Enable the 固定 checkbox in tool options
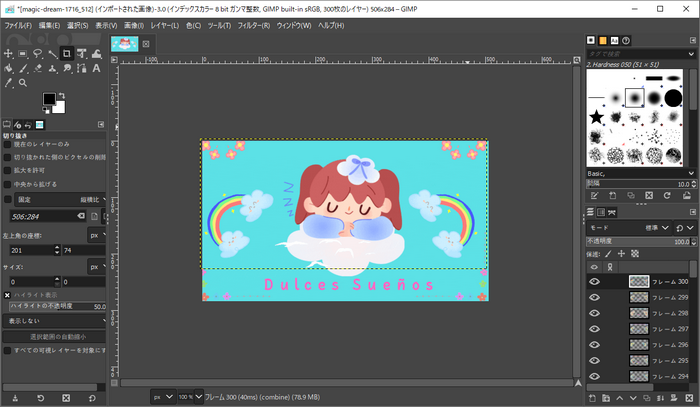The image size is (700, 407). pyautogui.click(x=8, y=199)
